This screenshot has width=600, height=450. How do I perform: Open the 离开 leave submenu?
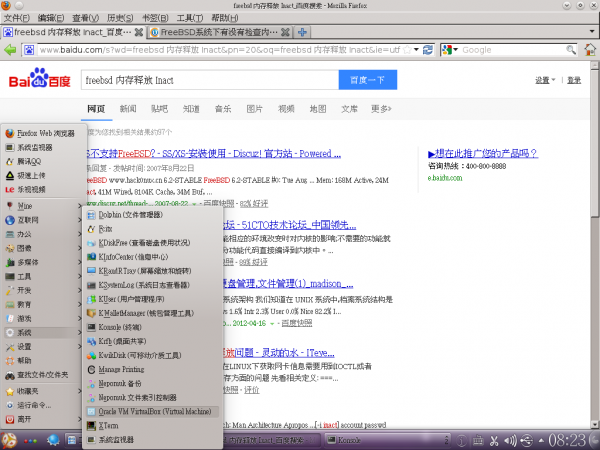click(44, 419)
